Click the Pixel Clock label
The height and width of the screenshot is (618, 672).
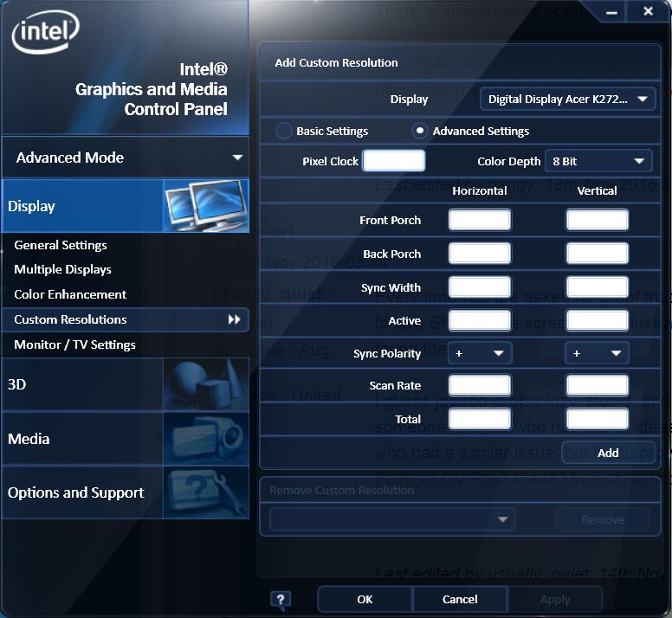click(330, 162)
